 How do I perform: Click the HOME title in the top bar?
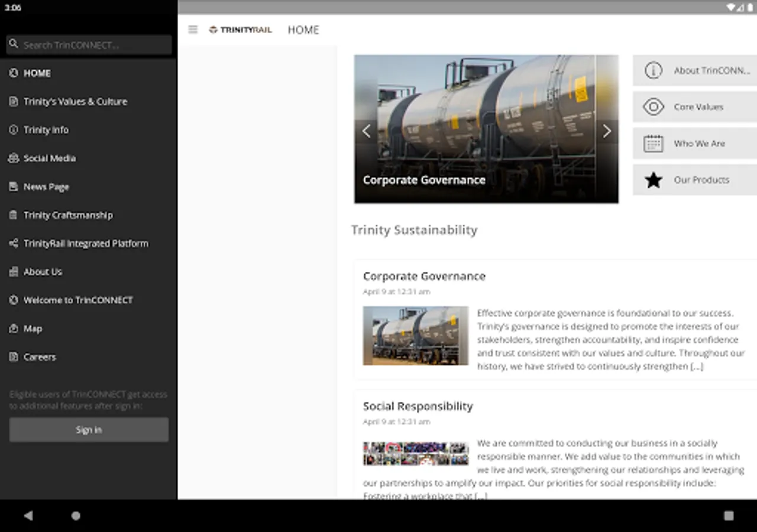[x=303, y=30]
